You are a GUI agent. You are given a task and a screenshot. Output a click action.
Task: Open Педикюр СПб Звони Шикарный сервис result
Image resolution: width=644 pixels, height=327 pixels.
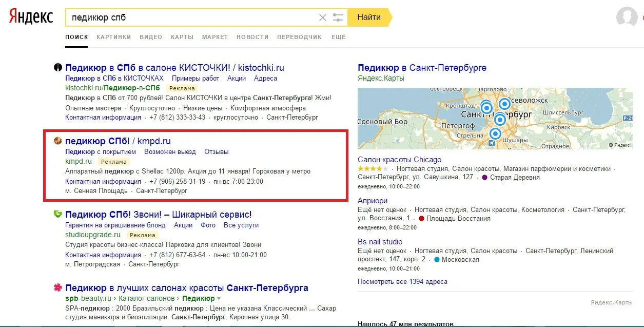click(x=159, y=215)
